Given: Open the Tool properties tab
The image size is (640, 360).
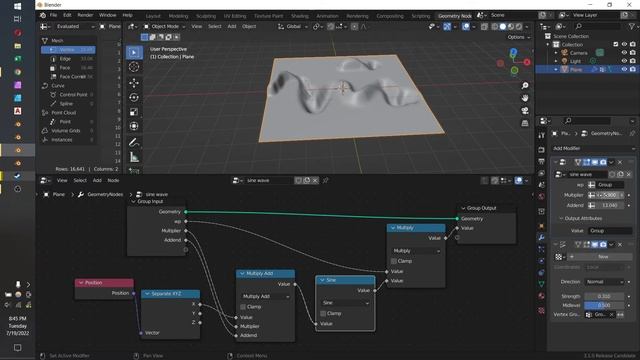Looking at the screenshot, I should click(542, 136).
